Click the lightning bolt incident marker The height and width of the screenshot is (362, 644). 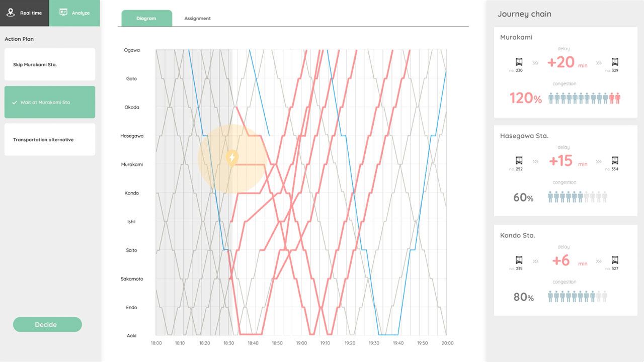(x=232, y=158)
